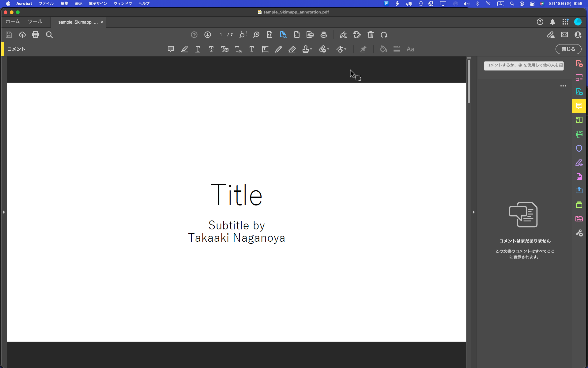The height and width of the screenshot is (368, 588).
Task: Click the zoom magnifier tool
Action: click(x=256, y=35)
